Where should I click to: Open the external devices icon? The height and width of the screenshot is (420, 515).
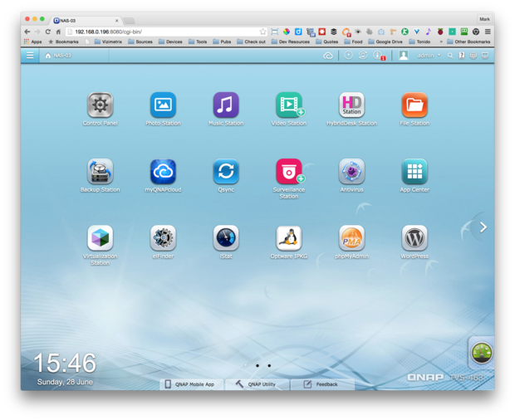[363, 55]
